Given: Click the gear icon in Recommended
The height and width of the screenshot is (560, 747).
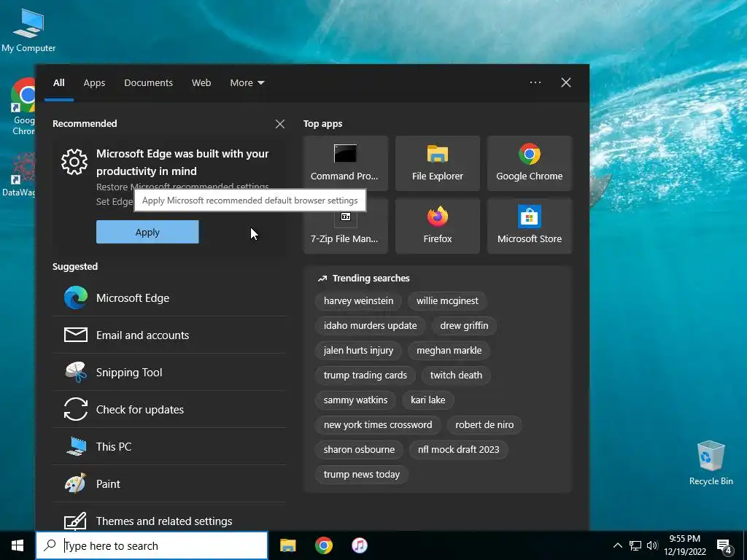Looking at the screenshot, I should pos(74,162).
